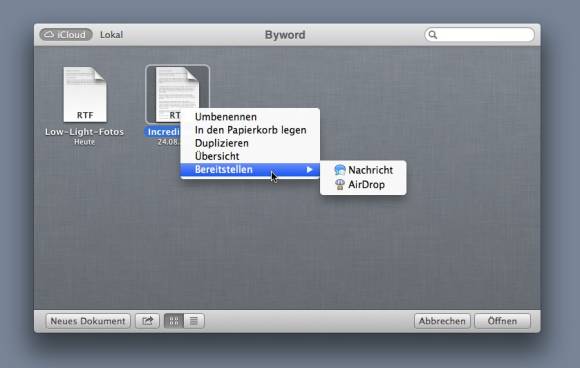Click the magnifier icon in search box

pyautogui.click(x=433, y=35)
